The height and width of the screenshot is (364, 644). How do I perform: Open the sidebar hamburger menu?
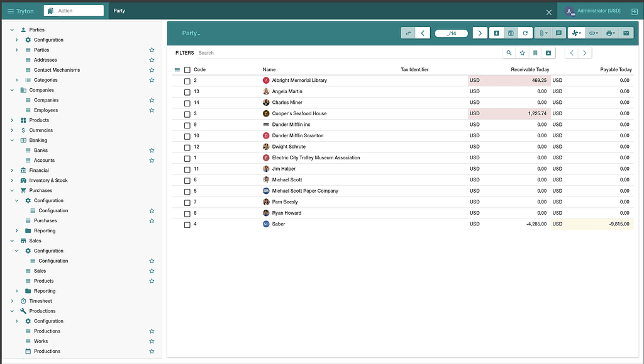tap(10, 11)
